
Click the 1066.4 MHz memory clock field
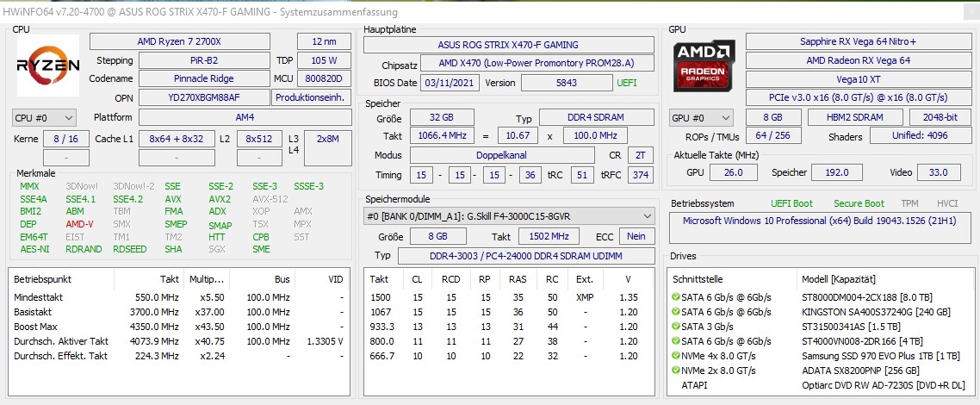pyautogui.click(x=441, y=135)
